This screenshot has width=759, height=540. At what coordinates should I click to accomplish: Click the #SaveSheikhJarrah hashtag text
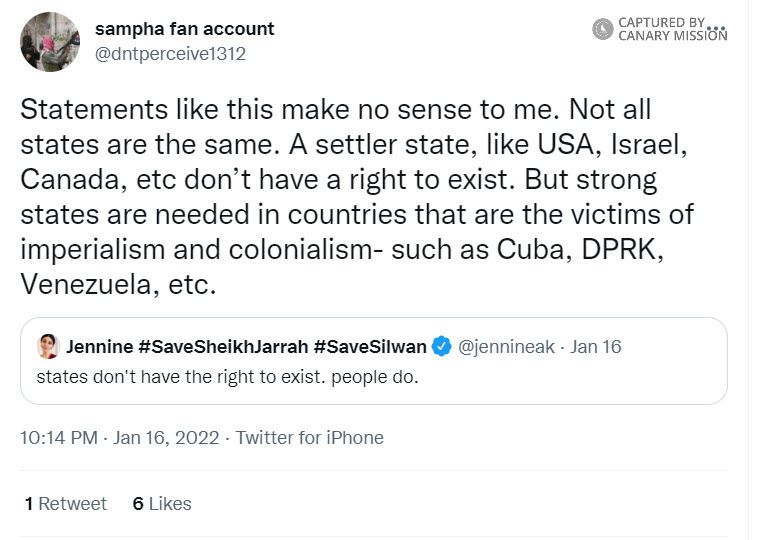pos(224,348)
